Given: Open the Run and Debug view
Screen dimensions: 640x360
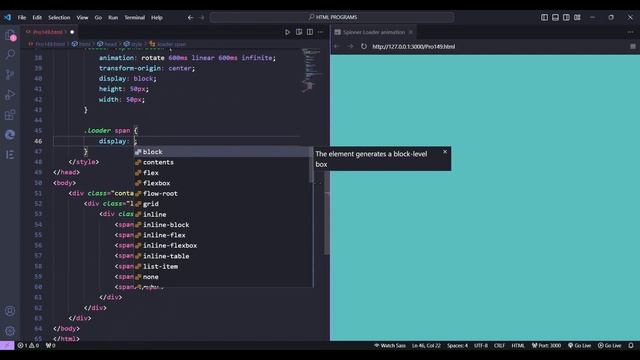Looking at the screenshot, I should pos(10,95).
